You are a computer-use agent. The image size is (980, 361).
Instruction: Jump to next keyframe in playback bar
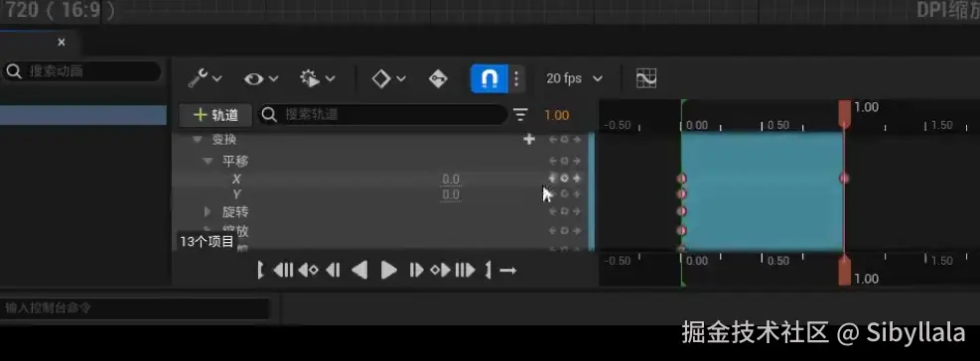point(441,270)
